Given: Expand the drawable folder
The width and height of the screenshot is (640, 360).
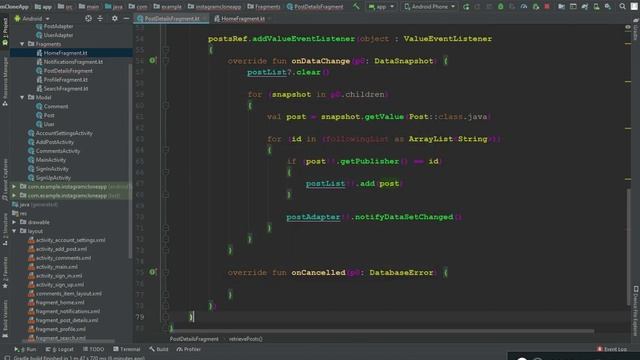Looking at the screenshot, I should [14, 222].
